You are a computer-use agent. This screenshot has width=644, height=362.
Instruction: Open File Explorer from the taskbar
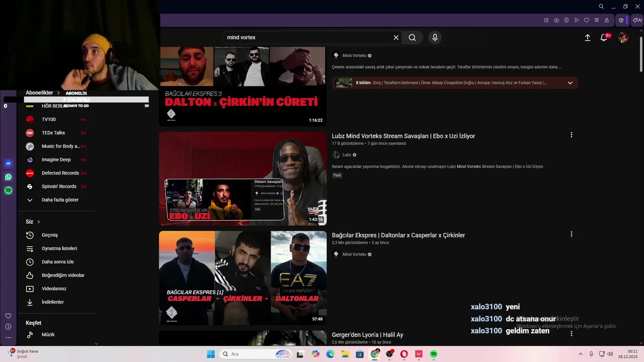tap(345, 354)
